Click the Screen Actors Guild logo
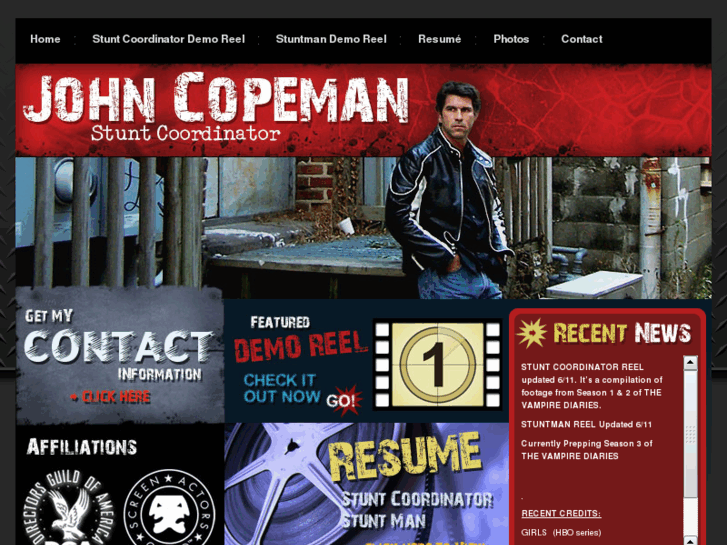Screen dimensions: 727x545 point(169,509)
